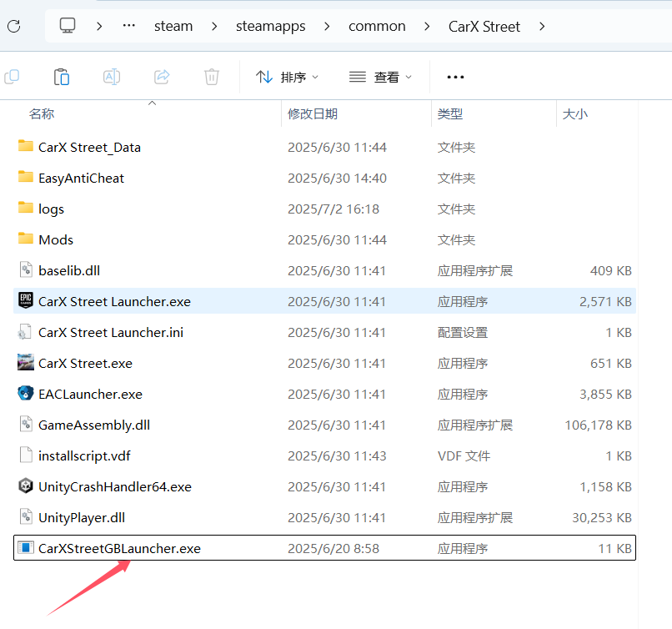The image size is (672, 629).
Task: Open the 排序 sort dropdown
Action: click(x=288, y=77)
